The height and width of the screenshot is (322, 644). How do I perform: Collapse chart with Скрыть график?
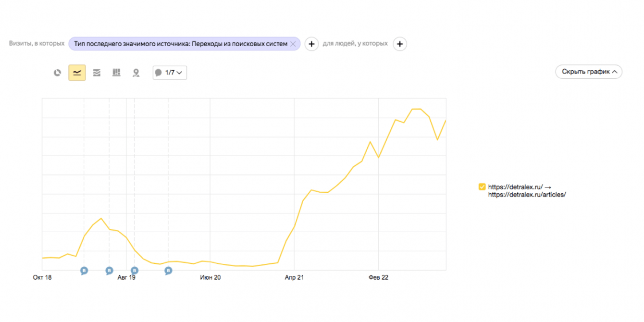click(x=589, y=72)
